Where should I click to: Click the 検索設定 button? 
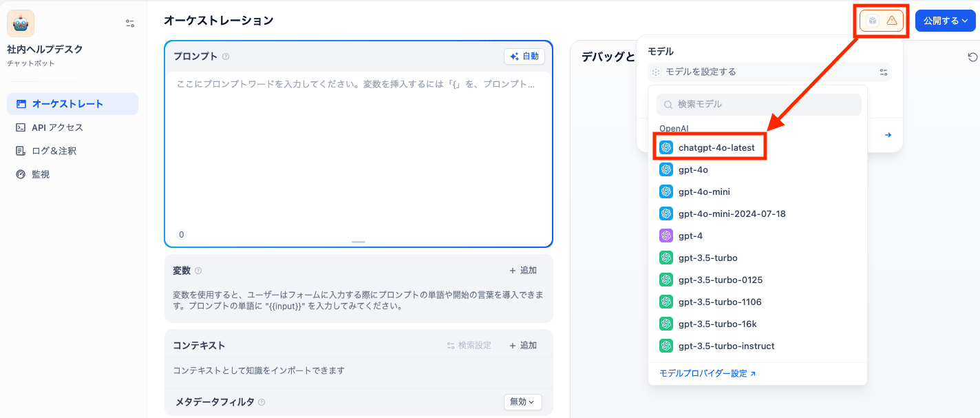click(x=469, y=345)
